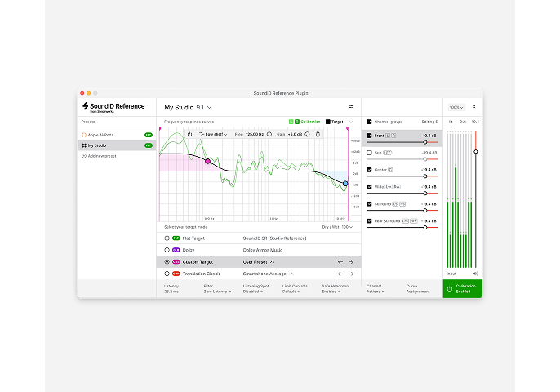This screenshot has width=560, height=392.
Task: Click the +6.0 dB gain value field
Action: (295, 135)
